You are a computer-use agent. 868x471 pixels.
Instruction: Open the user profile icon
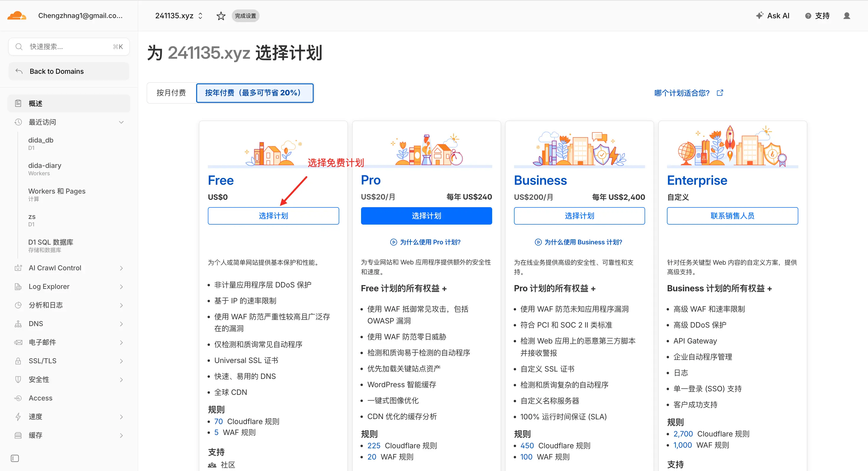[x=846, y=16]
